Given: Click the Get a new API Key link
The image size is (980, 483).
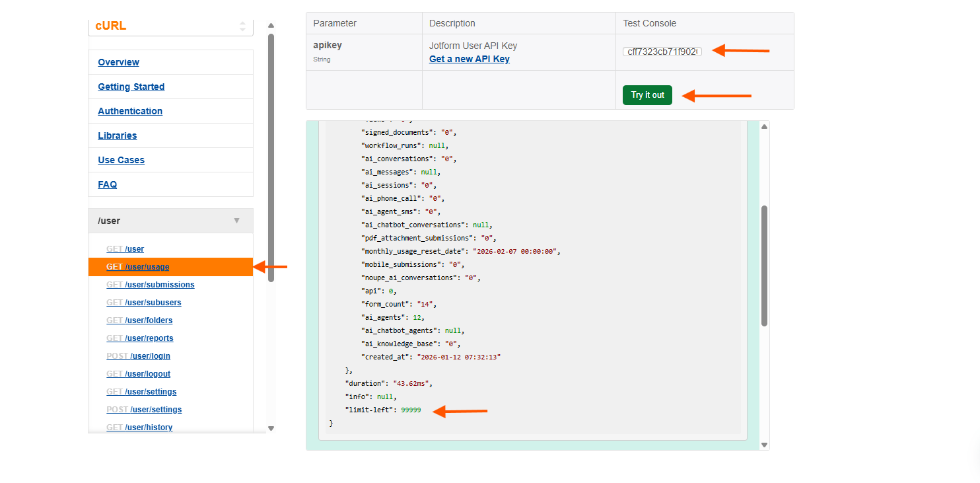Looking at the screenshot, I should pyautogui.click(x=469, y=59).
